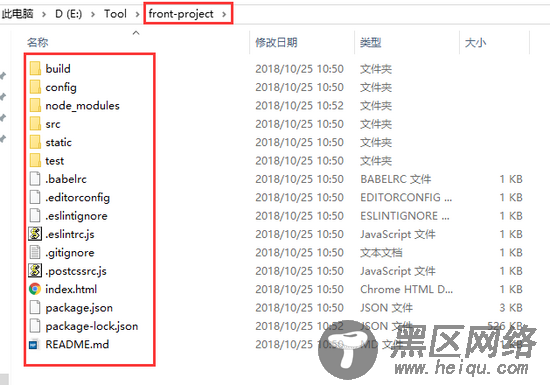Viewport: 550px width, 385px height.
Task: Select the package.json file icon
Action: pyautogui.click(x=35, y=308)
